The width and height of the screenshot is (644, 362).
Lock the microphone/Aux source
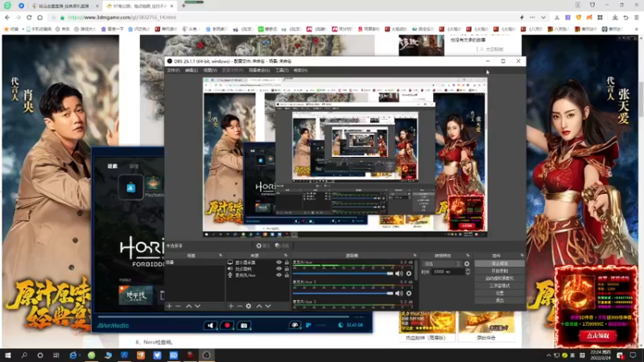pyautogui.click(x=287, y=275)
